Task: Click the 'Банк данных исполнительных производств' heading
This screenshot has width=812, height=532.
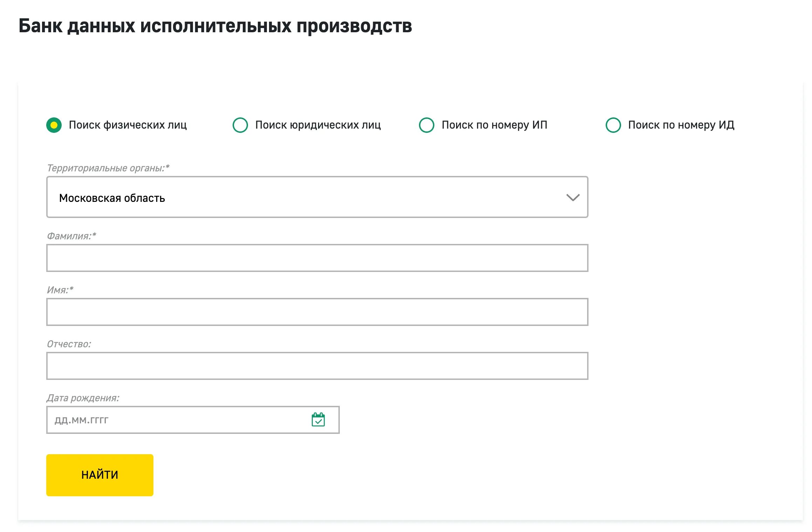Action: [215, 26]
